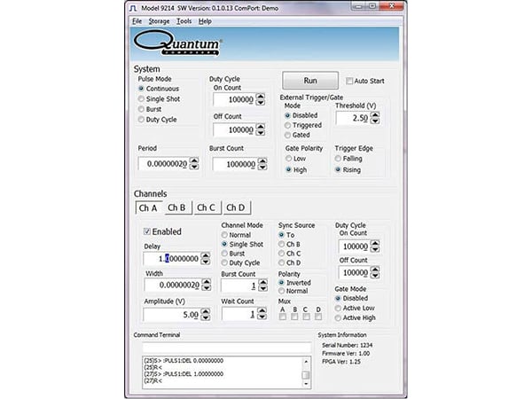Set trigger mode to Disabled
Viewport: 532px width, 399px height.
[287, 115]
